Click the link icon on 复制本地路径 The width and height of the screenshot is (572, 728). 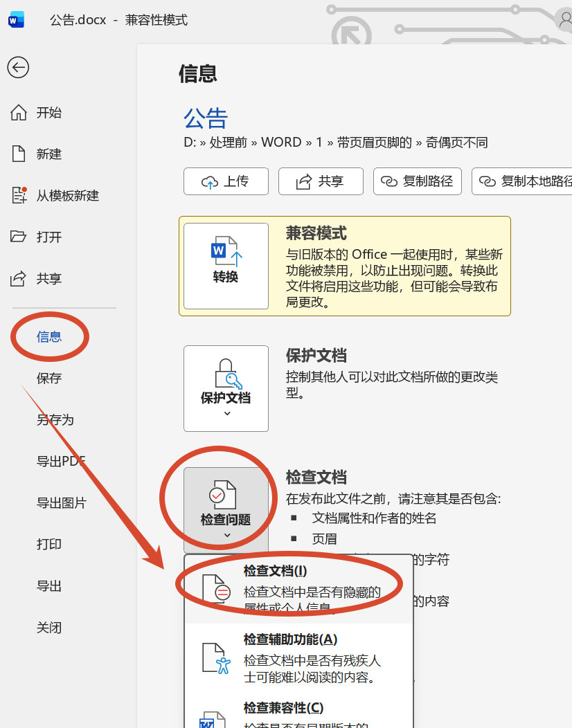point(487,181)
